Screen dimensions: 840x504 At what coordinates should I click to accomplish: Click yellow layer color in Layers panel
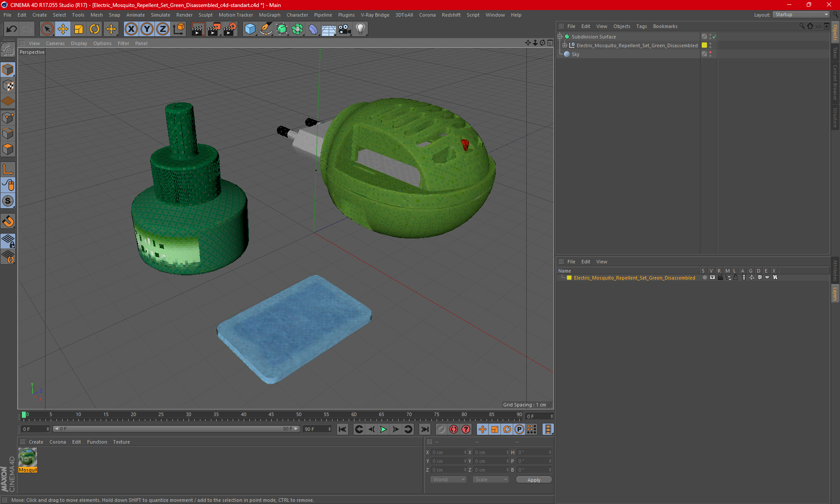pos(569,278)
